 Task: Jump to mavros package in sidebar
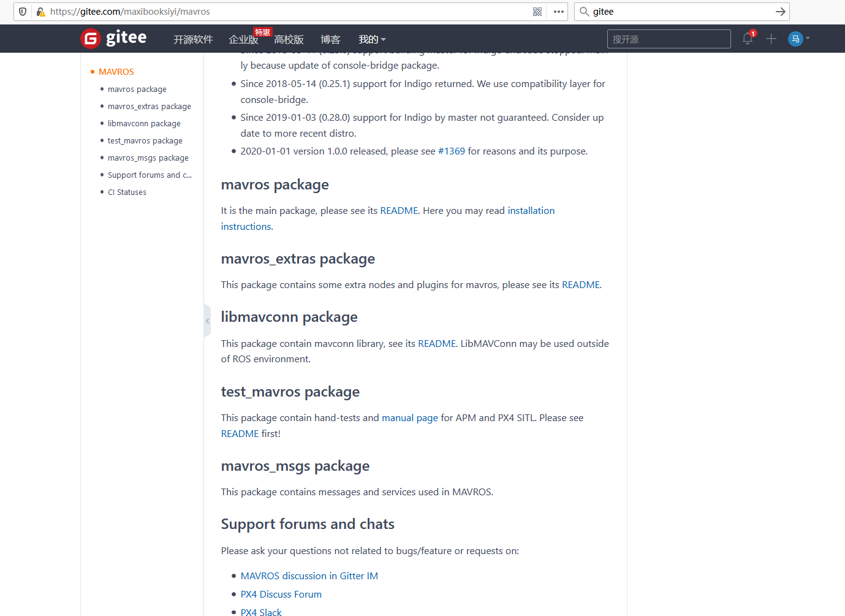pos(137,89)
